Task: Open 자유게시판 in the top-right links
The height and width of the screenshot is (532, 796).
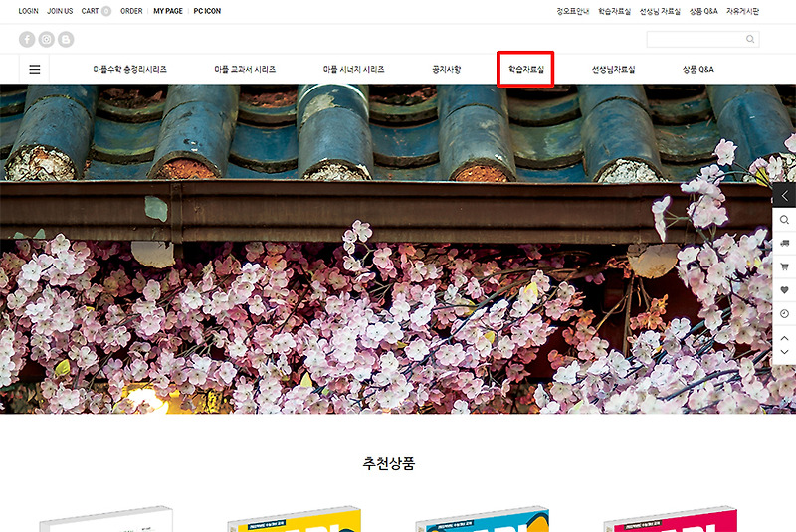Action: click(742, 11)
